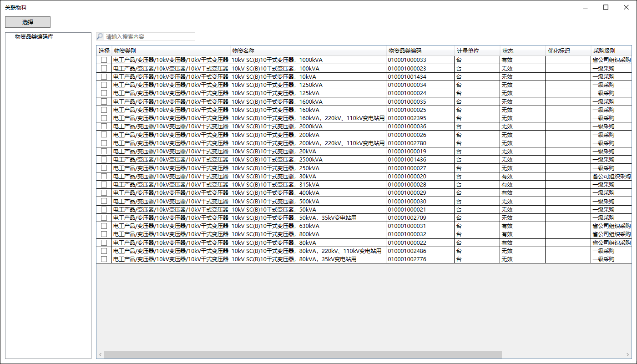Select checkbox of the 630kVA transformer row

104,226
